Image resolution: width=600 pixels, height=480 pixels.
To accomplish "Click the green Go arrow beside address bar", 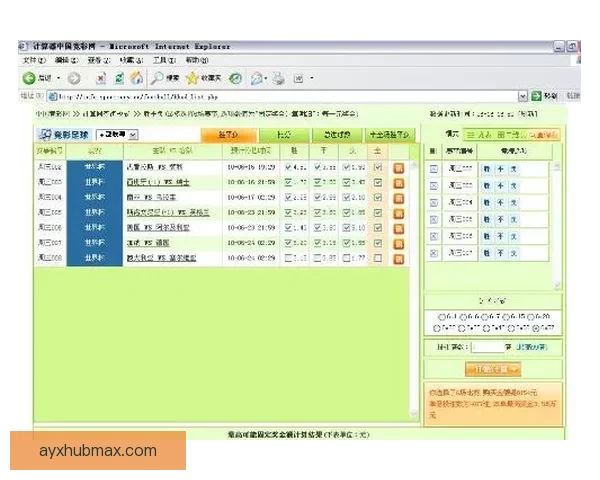I will [536, 96].
